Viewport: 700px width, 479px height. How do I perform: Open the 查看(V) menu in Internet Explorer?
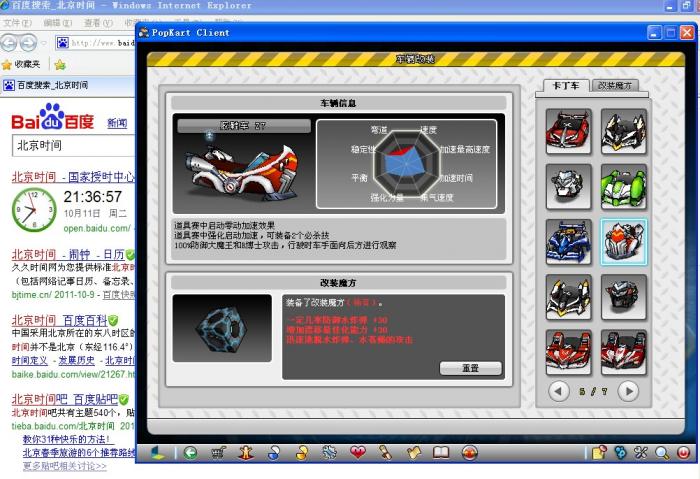click(x=98, y=22)
